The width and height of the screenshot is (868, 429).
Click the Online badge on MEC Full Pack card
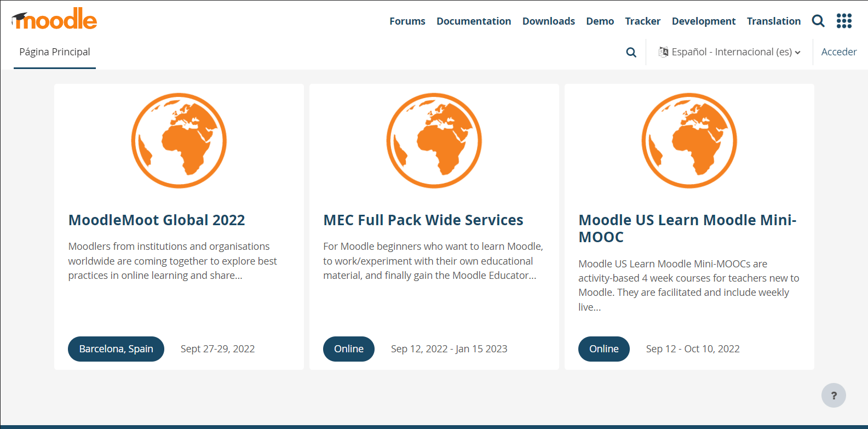[349, 349]
